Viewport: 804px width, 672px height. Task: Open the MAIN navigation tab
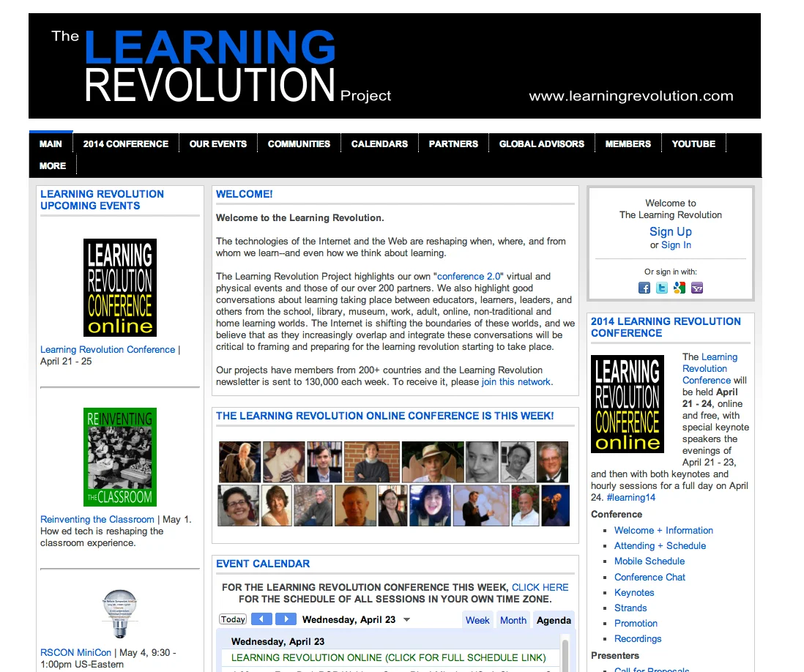[51, 144]
